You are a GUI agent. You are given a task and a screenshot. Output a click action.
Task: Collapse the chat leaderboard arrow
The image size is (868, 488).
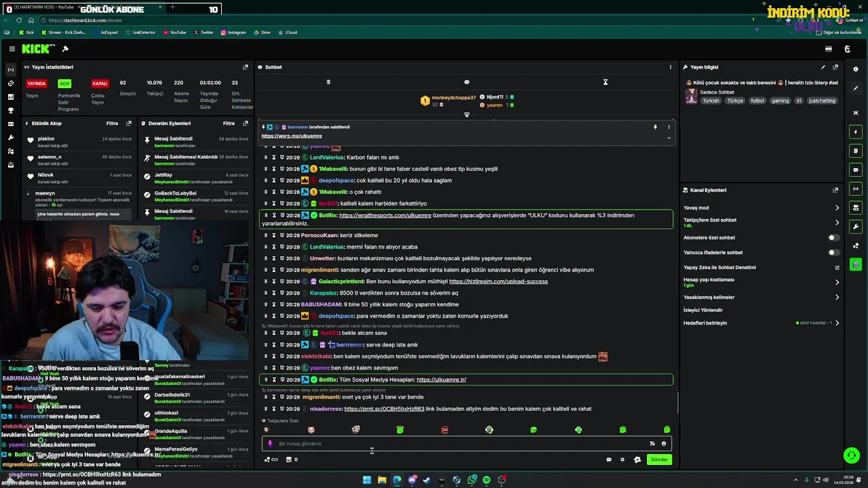point(467,115)
